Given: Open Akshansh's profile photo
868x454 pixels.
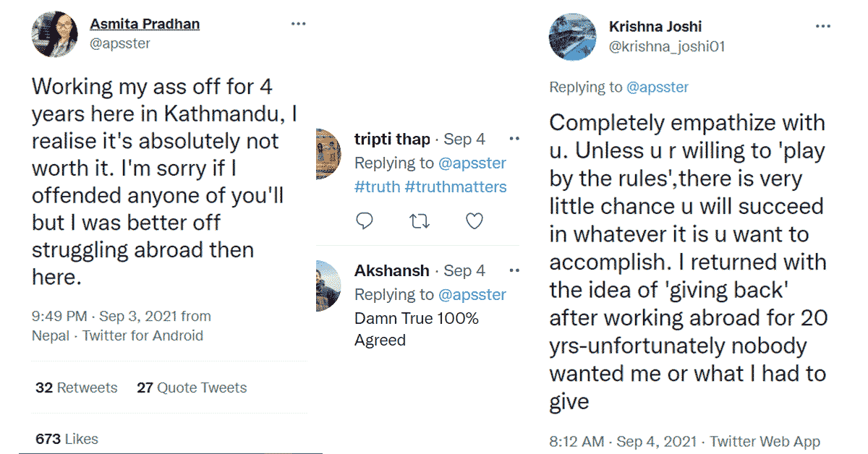Looking at the screenshot, I should tap(328, 286).
